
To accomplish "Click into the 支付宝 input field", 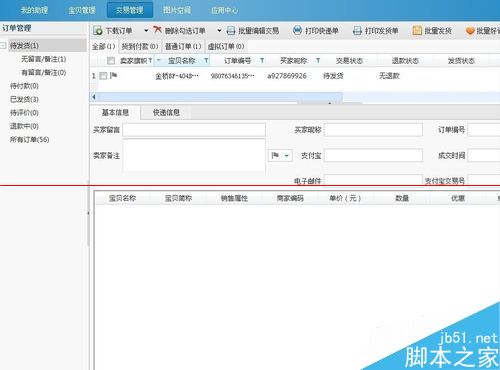I will pos(373,155).
